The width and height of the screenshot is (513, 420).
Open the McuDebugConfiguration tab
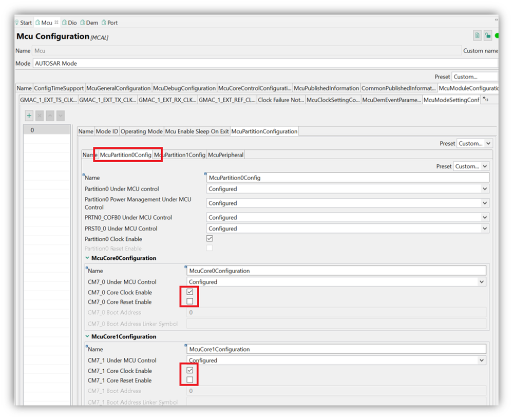[184, 88]
